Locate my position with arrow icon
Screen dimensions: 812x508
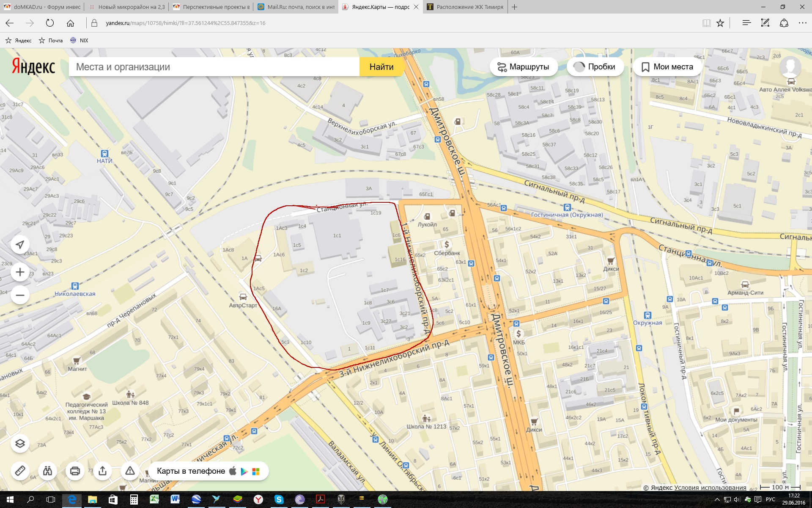tap(20, 244)
